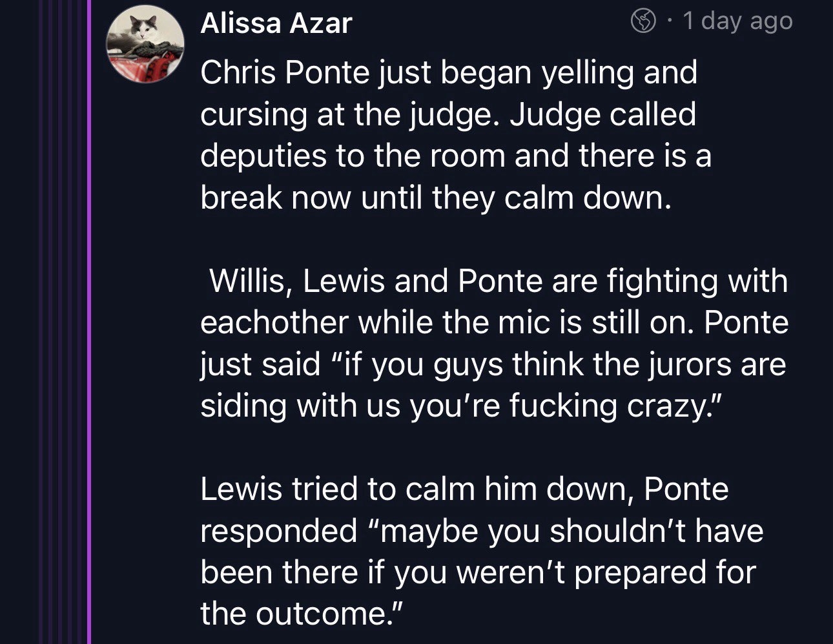Click the final line "the outcome."
The height and width of the screenshot is (644, 833).
pyautogui.click(x=302, y=614)
